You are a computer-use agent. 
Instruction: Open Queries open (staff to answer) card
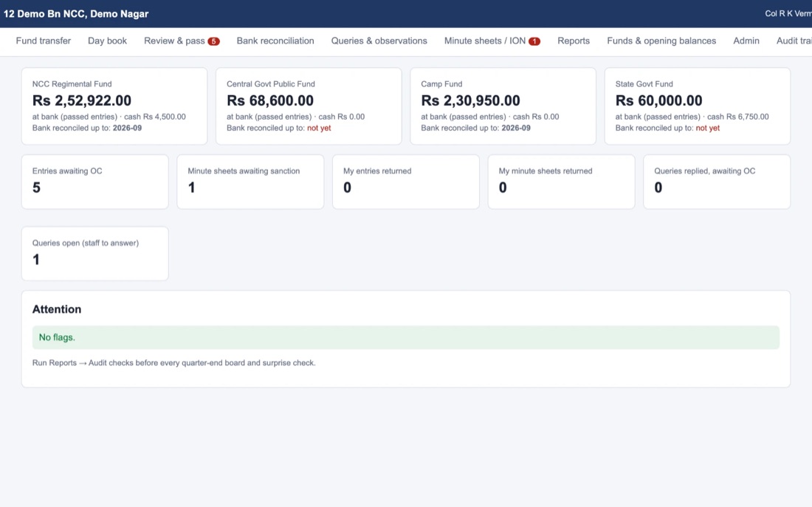[x=94, y=254]
